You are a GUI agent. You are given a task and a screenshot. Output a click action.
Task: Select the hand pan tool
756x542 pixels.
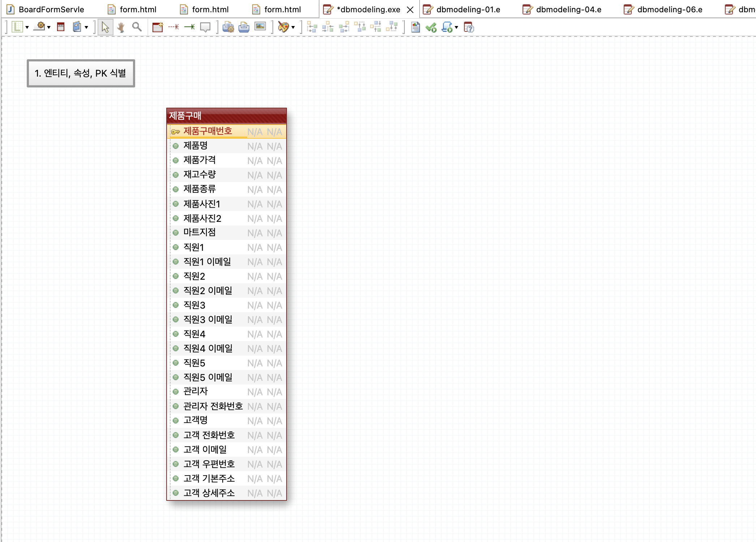(x=121, y=27)
